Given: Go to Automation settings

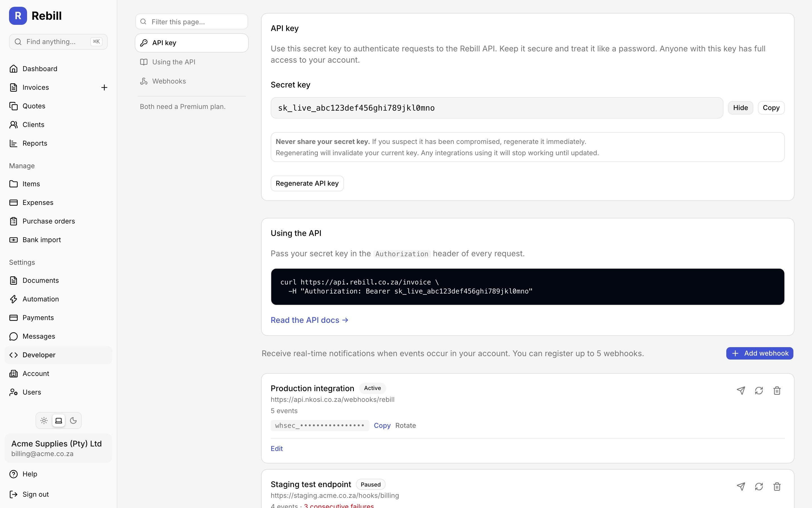Looking at the screenshot, I should (x=58, y=299).
